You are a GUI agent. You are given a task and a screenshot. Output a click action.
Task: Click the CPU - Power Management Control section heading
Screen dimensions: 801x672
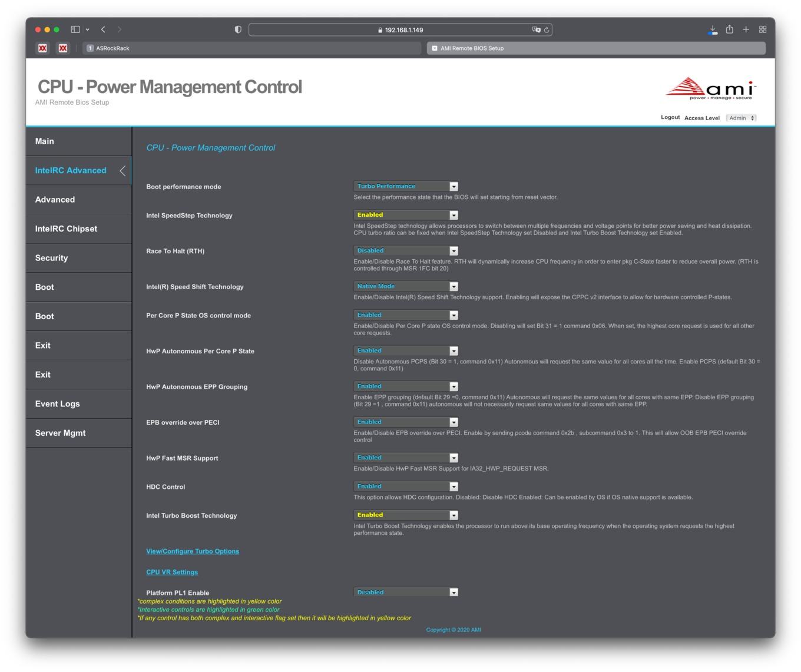pos(211,148)
